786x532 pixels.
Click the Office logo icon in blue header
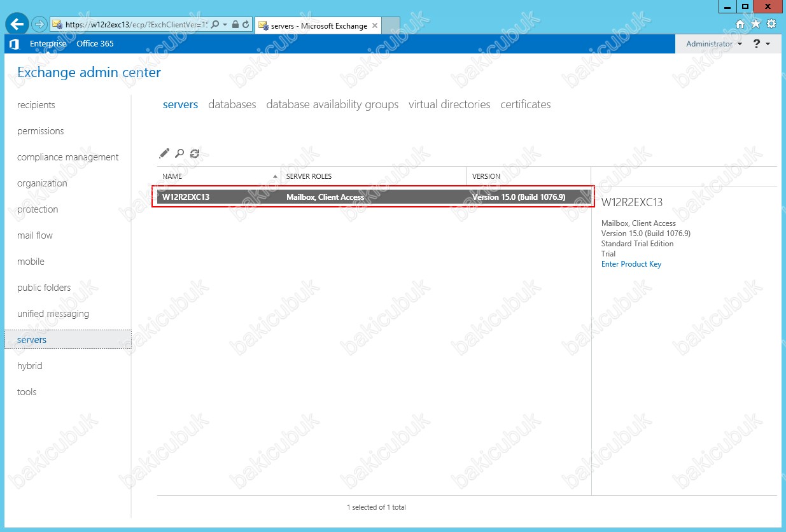[14, 44]
